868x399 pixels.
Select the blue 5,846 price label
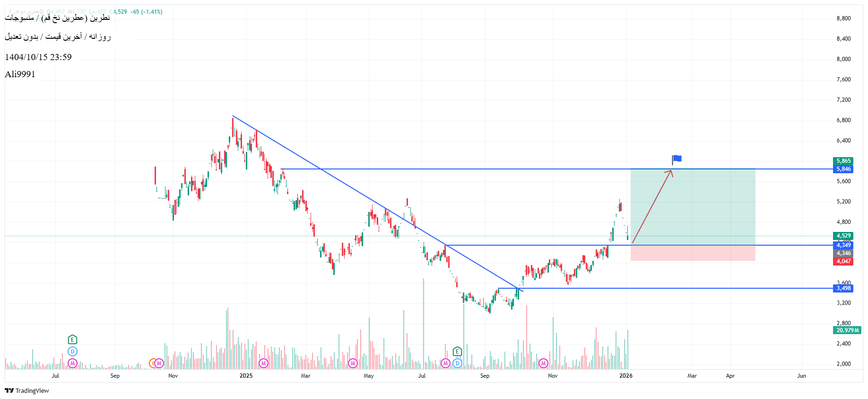(843, 169)
